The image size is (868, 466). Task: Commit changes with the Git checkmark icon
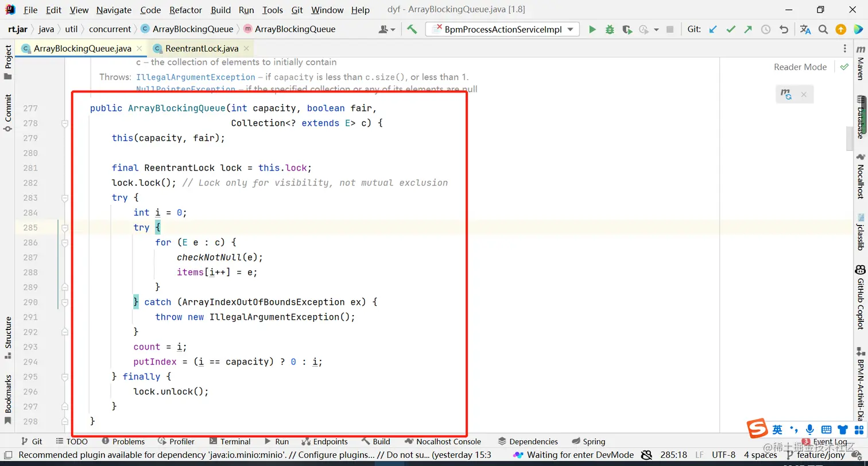[730, 29]
